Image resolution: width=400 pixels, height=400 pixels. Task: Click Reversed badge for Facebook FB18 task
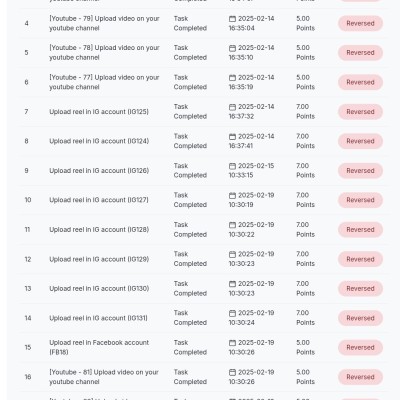click(360, 348)
